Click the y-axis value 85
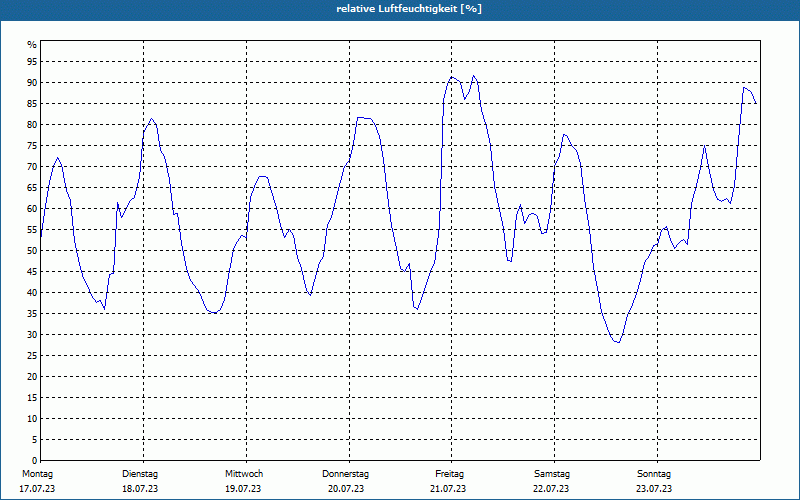The height and width of the screenshot is (500, 800). click(x=32, y=104)
